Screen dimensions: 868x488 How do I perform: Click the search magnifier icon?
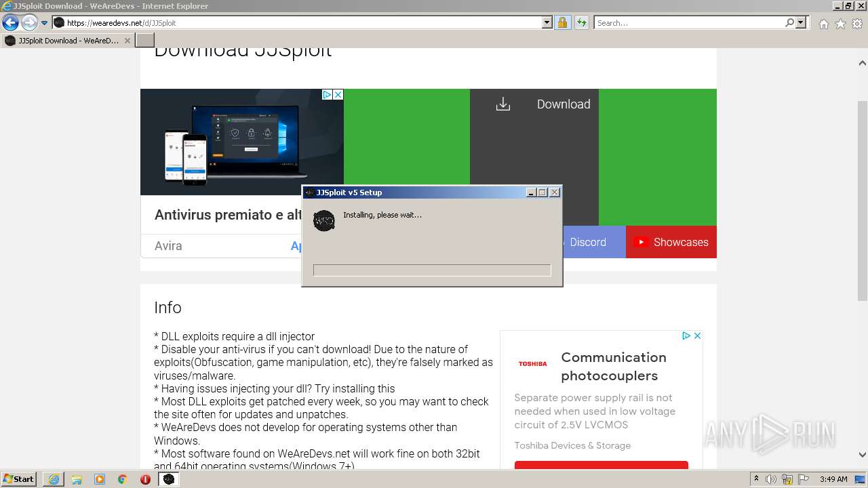tap(789, 23)
